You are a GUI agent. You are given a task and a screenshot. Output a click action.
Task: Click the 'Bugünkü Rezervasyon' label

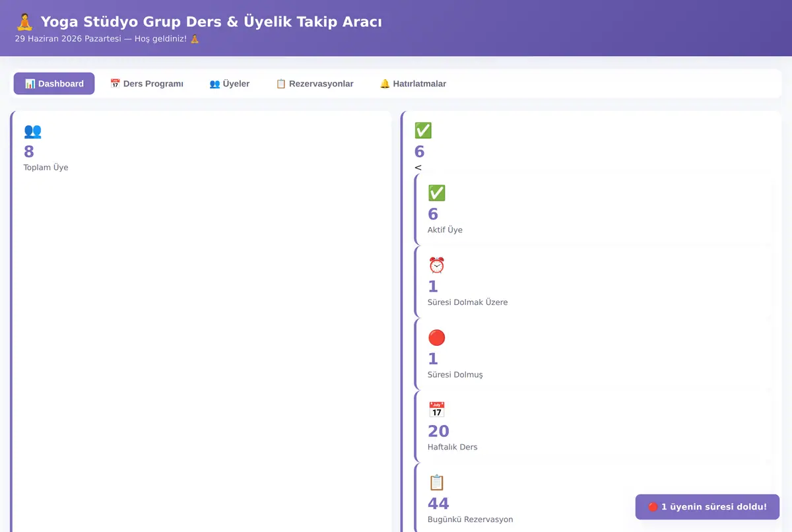[x=470, y=519]
